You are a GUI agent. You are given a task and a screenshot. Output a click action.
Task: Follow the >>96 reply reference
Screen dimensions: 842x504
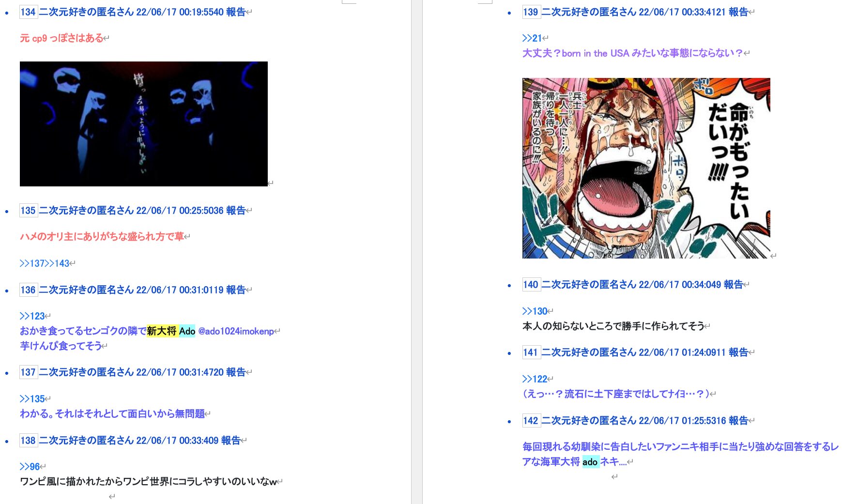[x=30, y=467]
